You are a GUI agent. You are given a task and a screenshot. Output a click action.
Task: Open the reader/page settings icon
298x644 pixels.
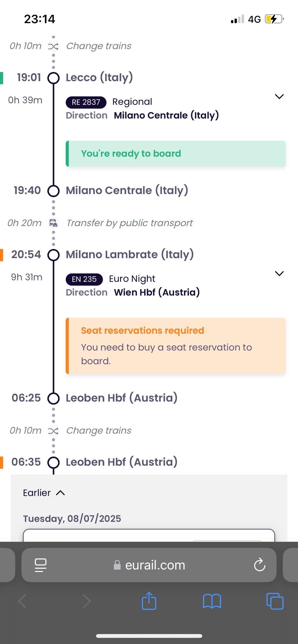click(x=41, y=565)
